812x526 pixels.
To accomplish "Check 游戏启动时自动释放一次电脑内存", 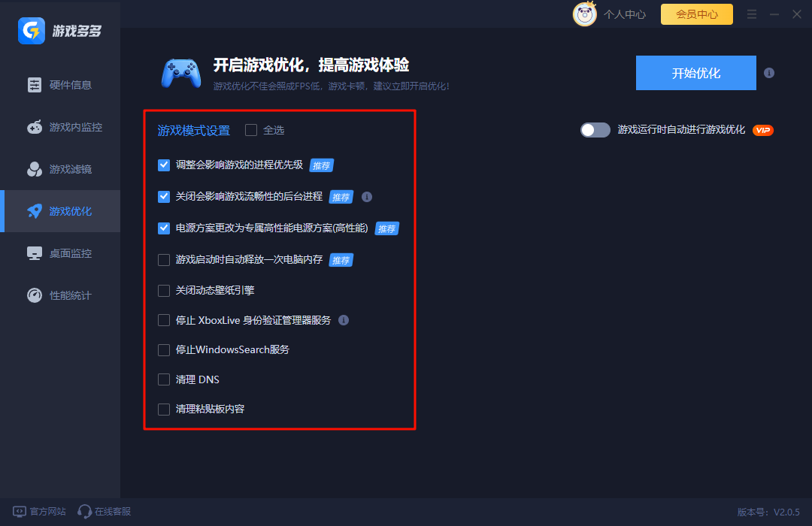I will pos(163,260).
